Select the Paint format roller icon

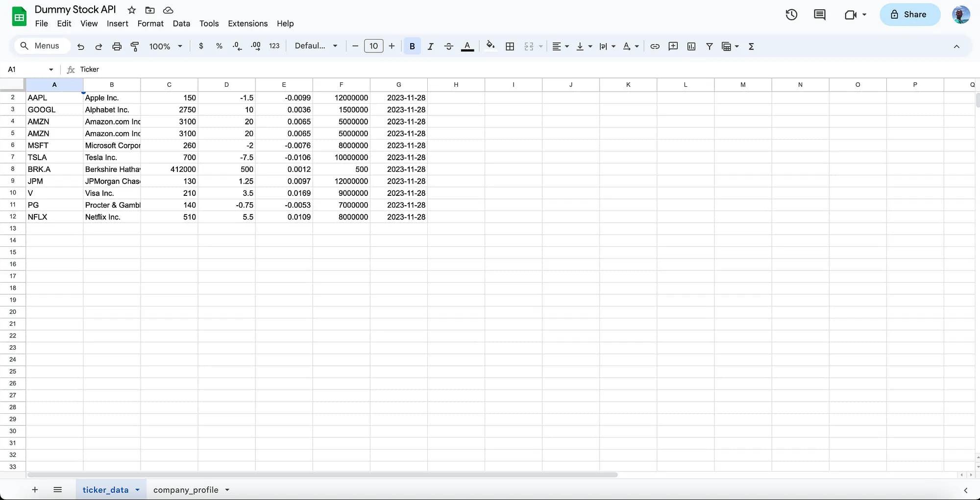tap(135, 47)
